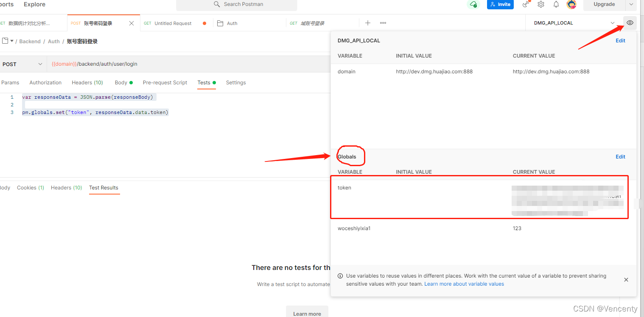Click the DMG_API_LOCAL quick look heading
644x317 pixels.
(359, 41)
